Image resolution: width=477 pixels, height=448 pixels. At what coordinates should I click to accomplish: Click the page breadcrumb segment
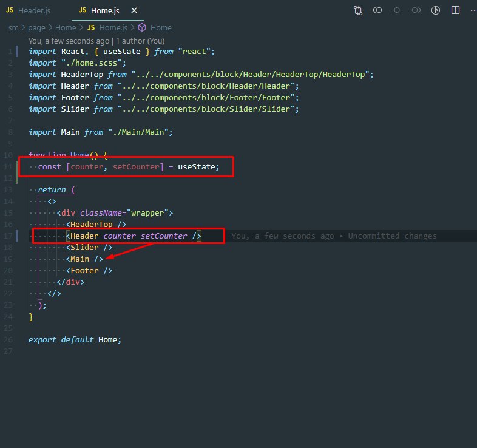pos(36,28)
